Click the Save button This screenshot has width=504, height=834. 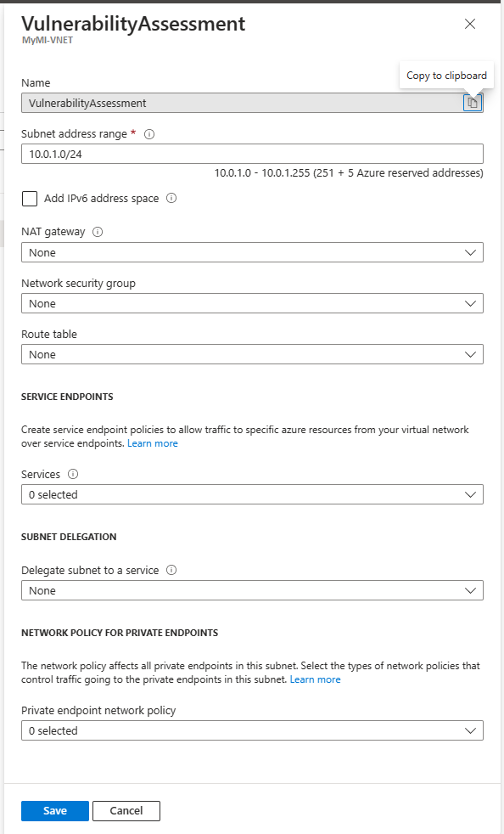point(54,810)
